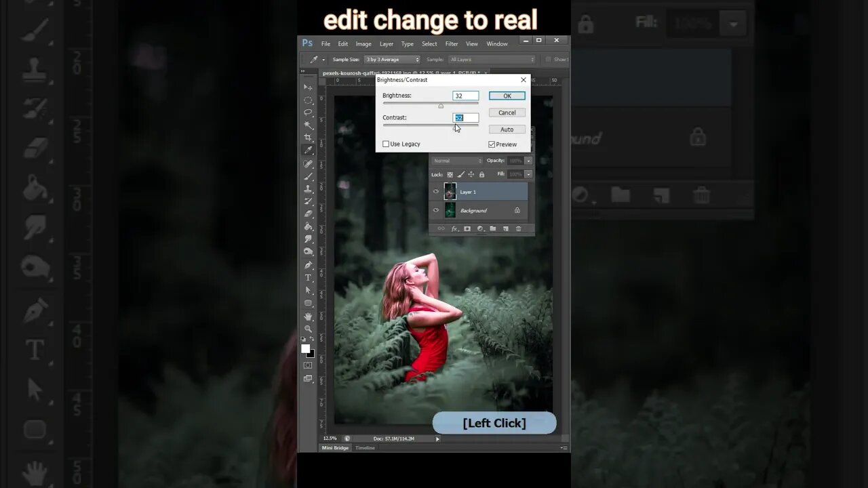The height and width of the screenshot is (488, 868).
Task: Click OK in Brightness/Contrast dialog
Action: [507, 96]
